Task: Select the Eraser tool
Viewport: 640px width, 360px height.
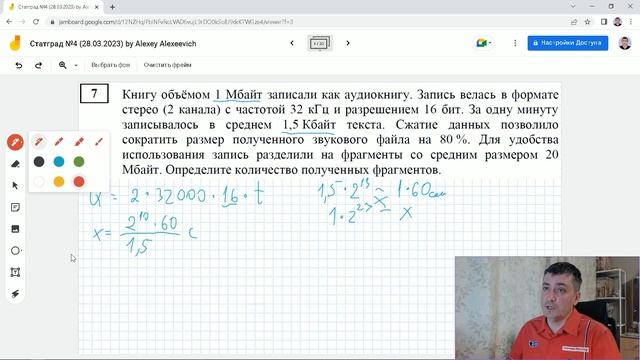Action: [15, 164]
